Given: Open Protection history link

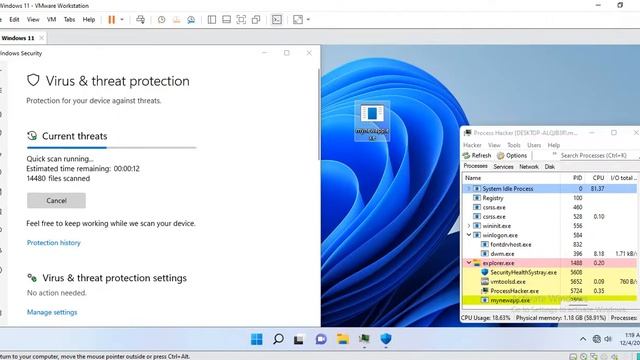Looking at the screenshot, I should tap(53, 243).
